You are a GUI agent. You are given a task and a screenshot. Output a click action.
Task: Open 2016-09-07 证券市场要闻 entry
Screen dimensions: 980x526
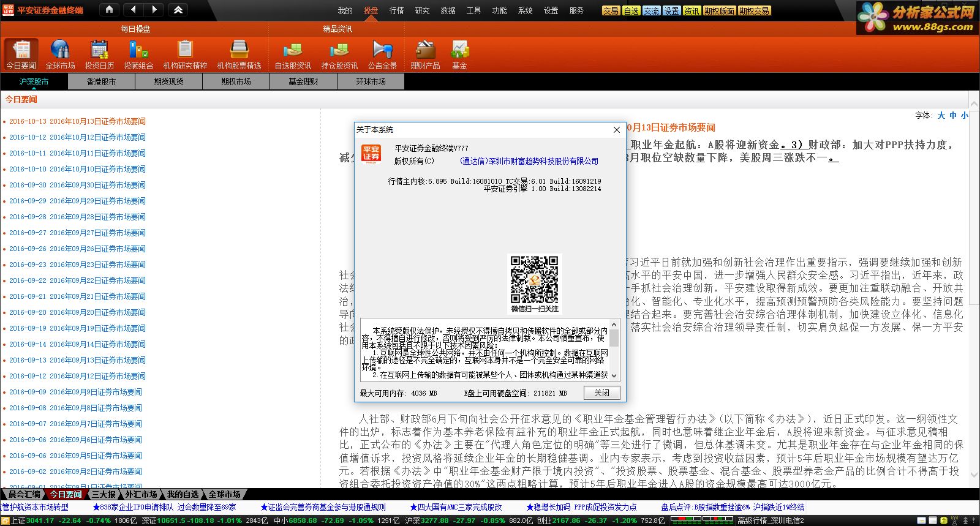[x=75, y=424]
